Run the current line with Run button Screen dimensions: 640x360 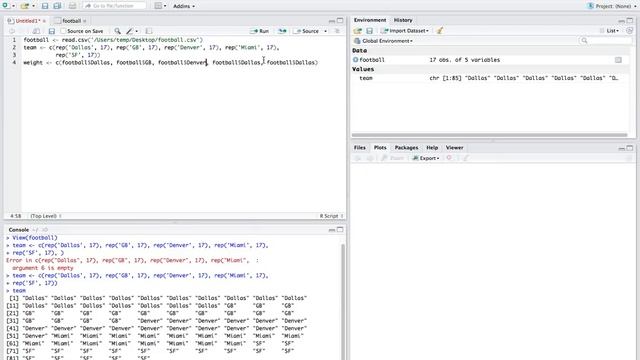260,31
